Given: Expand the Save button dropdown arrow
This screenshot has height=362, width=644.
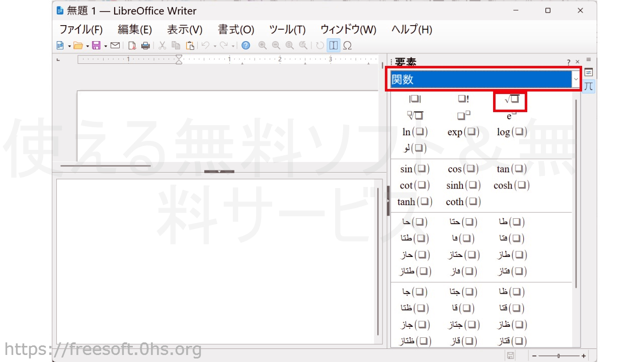Looking at the screenshot, I should tap(106, 46).
